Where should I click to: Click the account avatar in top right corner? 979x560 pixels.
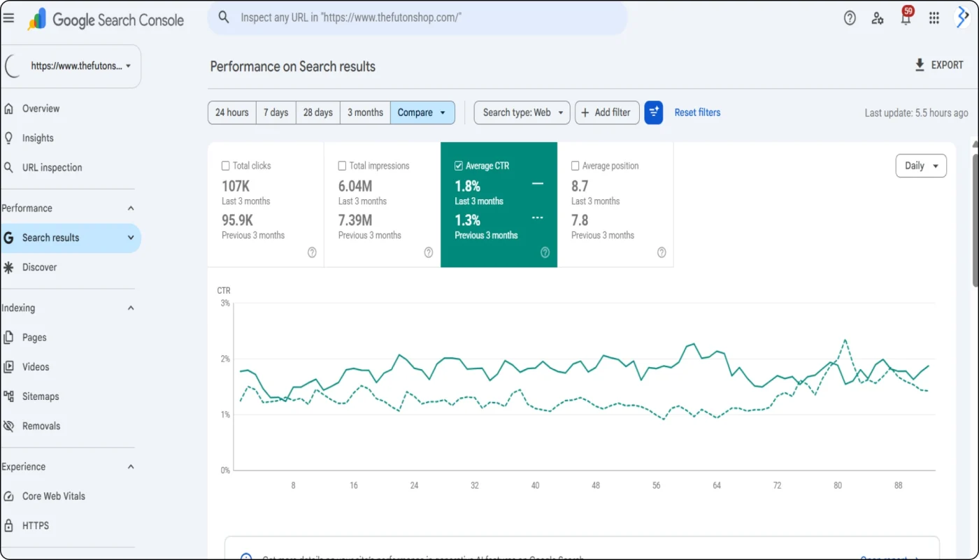(x=962, y=18)
